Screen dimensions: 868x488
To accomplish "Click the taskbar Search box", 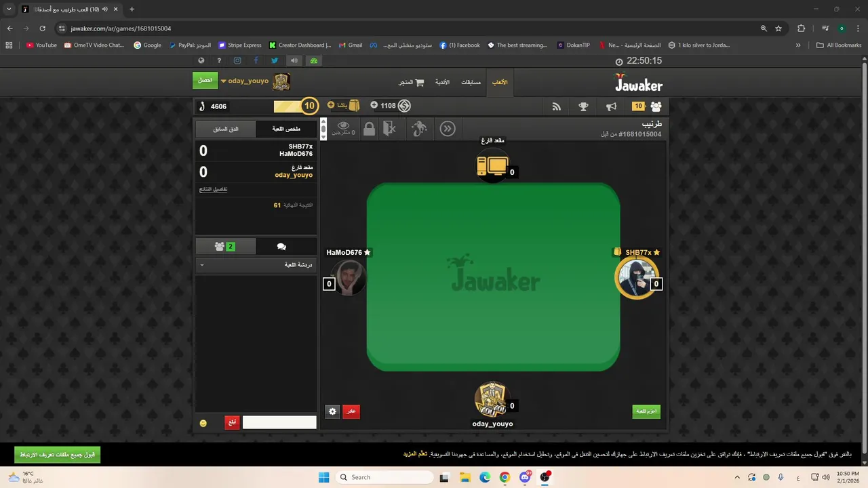I will coord(385,477).
